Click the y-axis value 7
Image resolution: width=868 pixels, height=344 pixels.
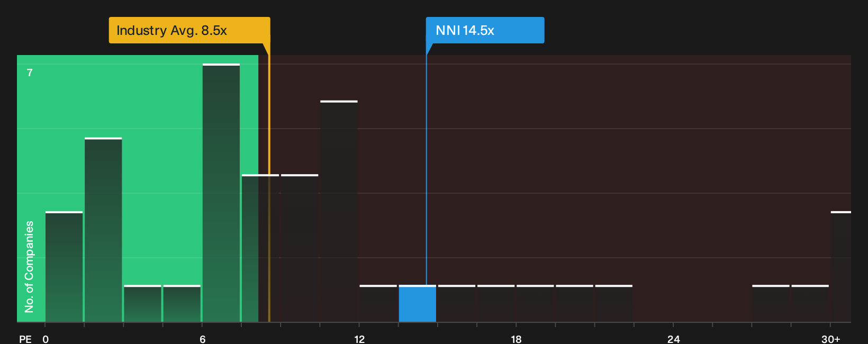coord(30,73)
